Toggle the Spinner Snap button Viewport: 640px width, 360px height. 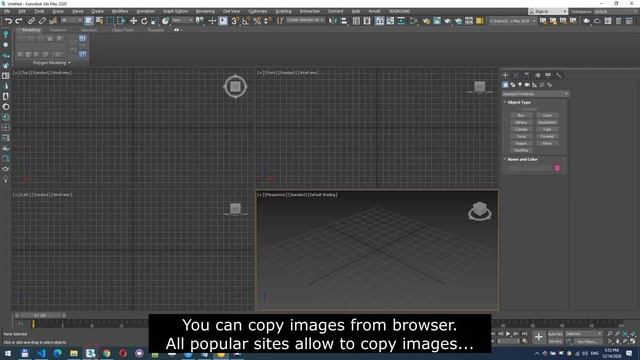(x=268, y=21)
